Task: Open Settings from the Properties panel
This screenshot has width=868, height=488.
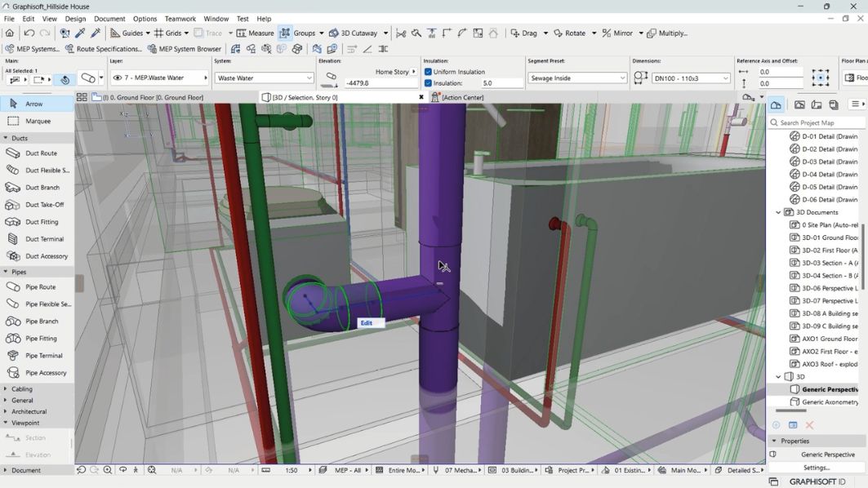Action: 817,467
